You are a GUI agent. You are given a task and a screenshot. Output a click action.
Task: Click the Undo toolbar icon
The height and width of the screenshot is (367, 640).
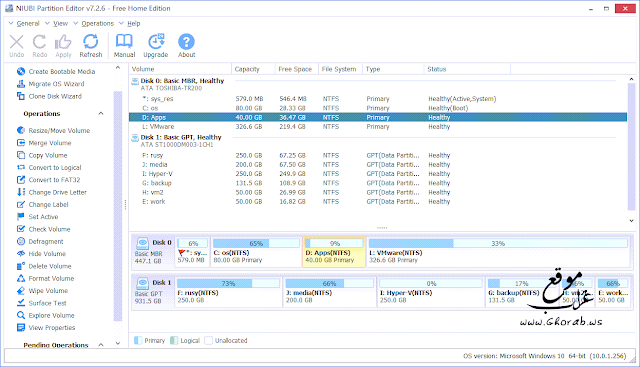pos(17,46)
